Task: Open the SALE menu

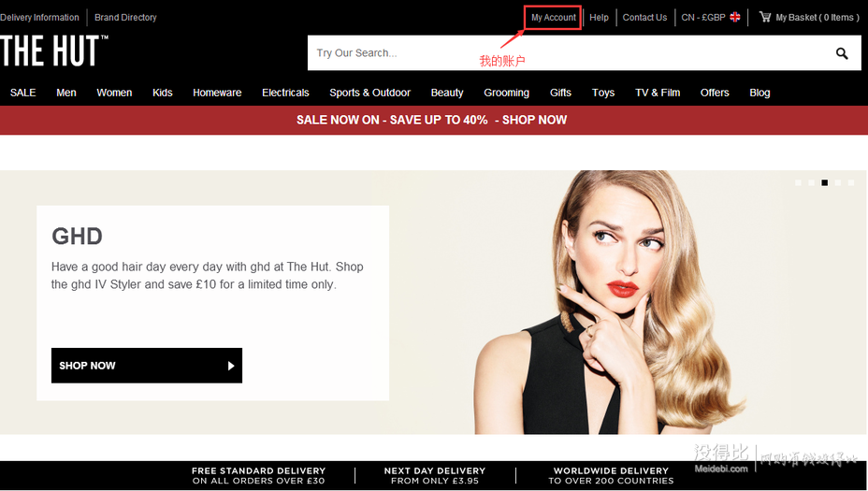Action: tap(22, 93)
